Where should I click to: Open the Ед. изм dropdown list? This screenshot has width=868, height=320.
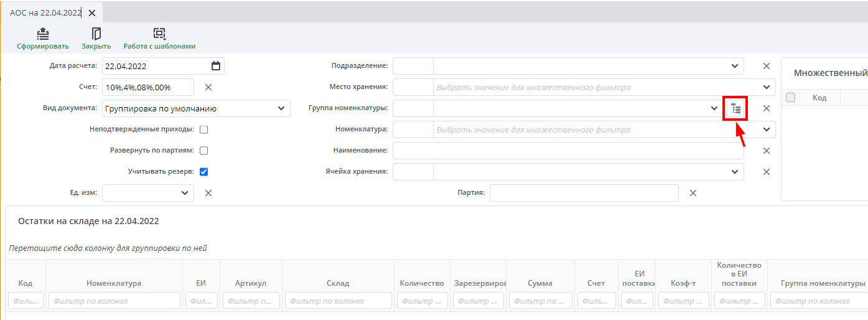tap(185, 193)
